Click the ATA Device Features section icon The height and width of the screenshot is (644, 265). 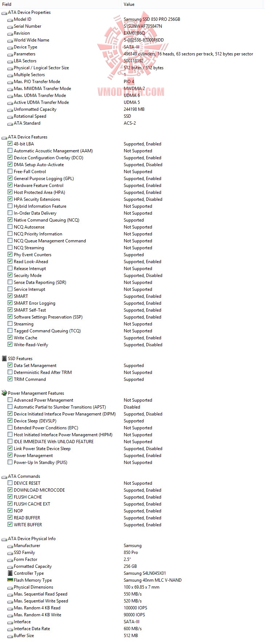(4, 137)
